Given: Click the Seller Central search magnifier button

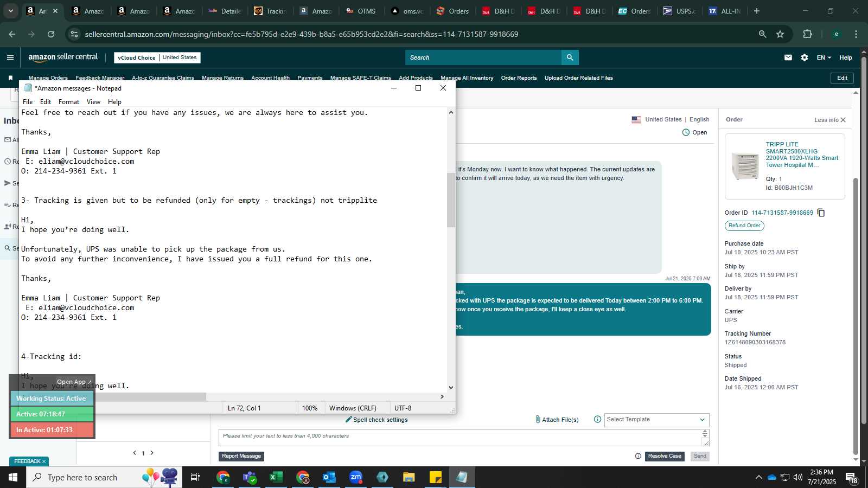Looking at the screenshot, I should [570, 57].
